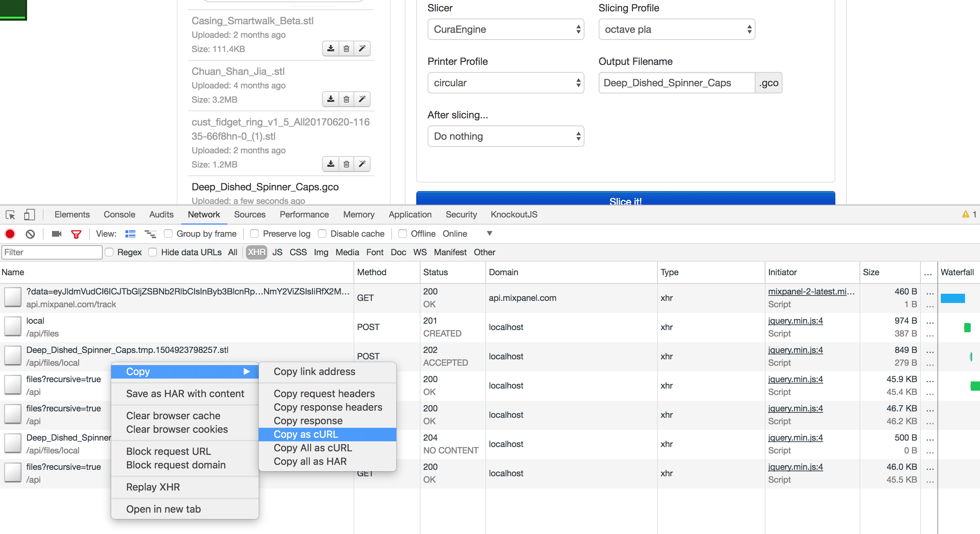Switch to the Console tab

119,214
